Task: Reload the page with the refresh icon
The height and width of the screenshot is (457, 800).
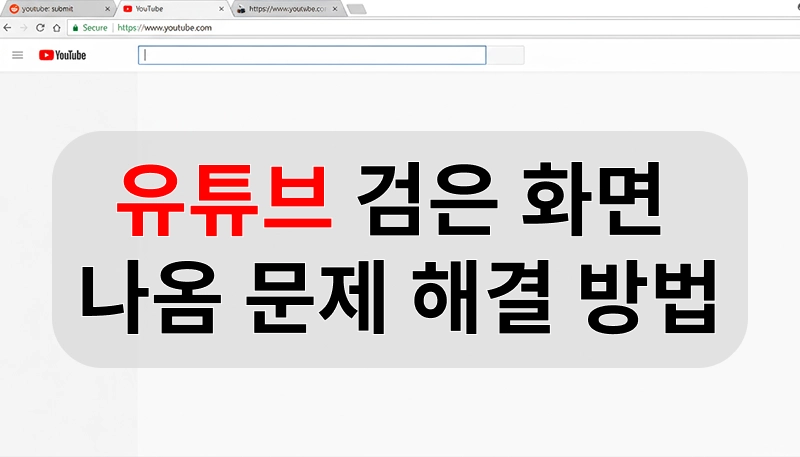Action: 40,28
